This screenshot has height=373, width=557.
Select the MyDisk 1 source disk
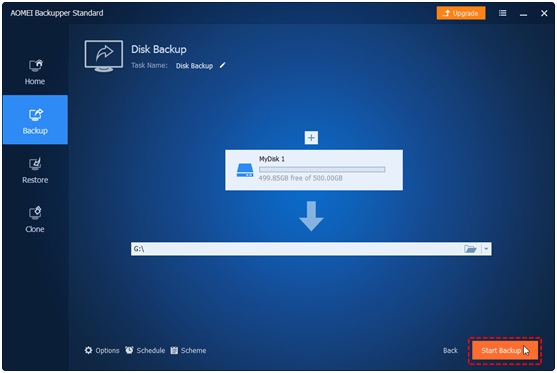(314, 170)
